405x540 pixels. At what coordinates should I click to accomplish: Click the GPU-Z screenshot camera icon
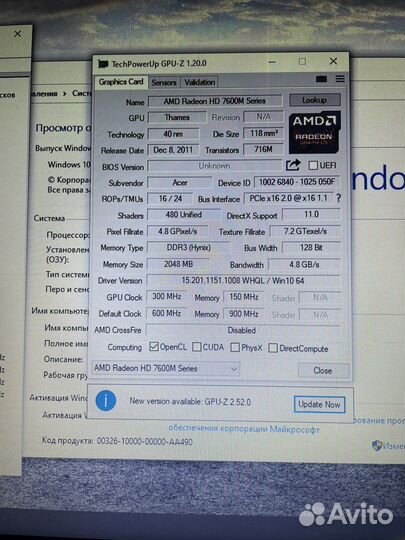point(321,79)
